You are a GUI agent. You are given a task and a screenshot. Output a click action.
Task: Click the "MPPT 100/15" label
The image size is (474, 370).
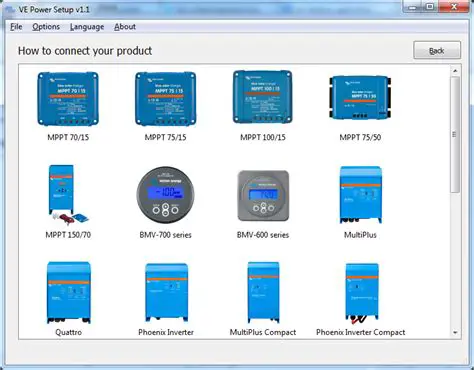point(263,137)
